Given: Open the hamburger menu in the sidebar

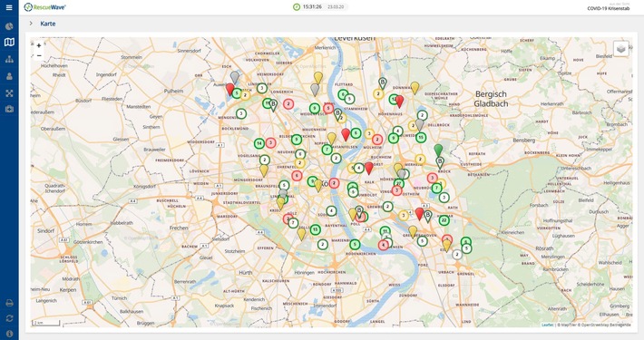Looking at the screenshot, I should [9, 7].
